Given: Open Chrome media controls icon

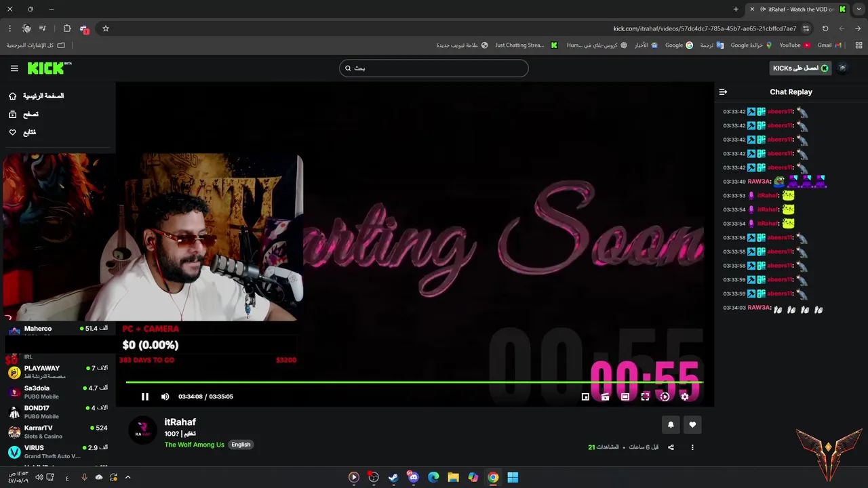Looking at the screenshot, I should [x=42, y=28].
